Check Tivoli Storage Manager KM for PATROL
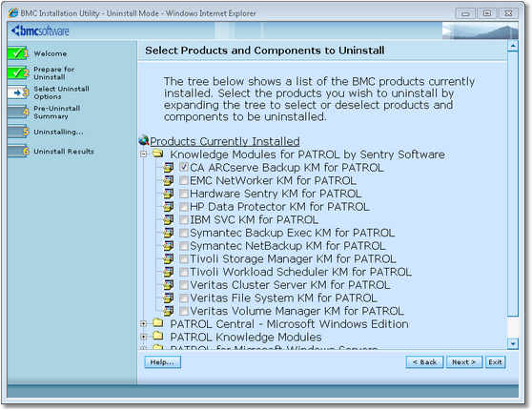 (184, 258)
